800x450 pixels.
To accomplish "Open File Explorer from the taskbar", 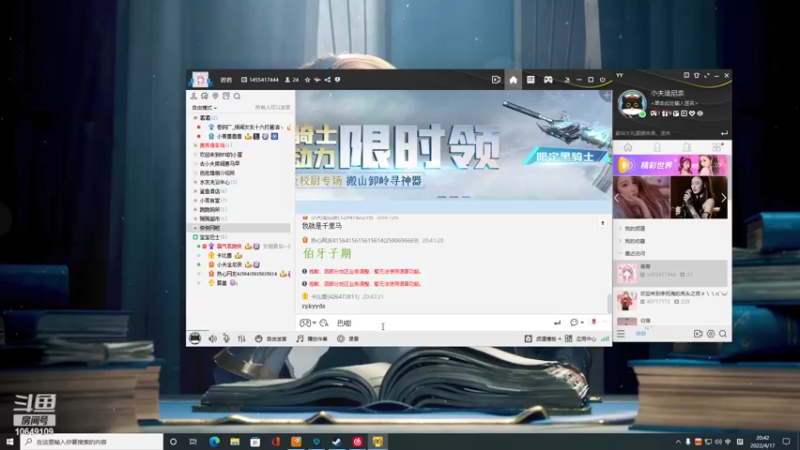I will (x=235, y=442).
